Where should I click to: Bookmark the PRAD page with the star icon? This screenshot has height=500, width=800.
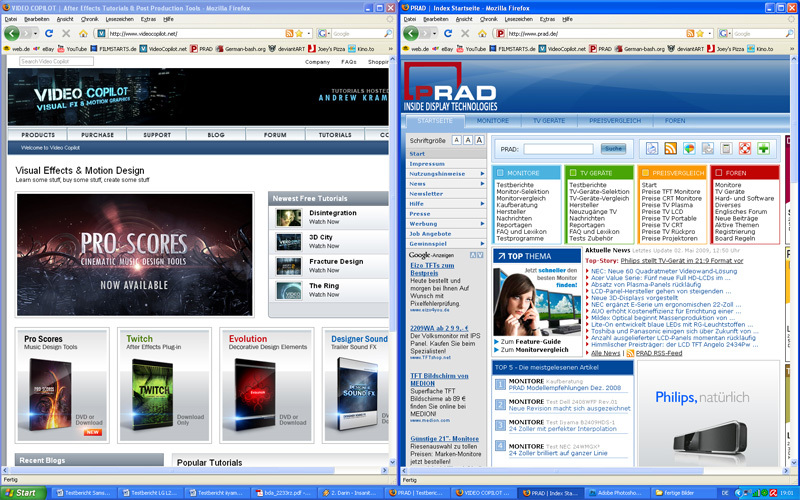pyautogui.click(x=699, y=34)
